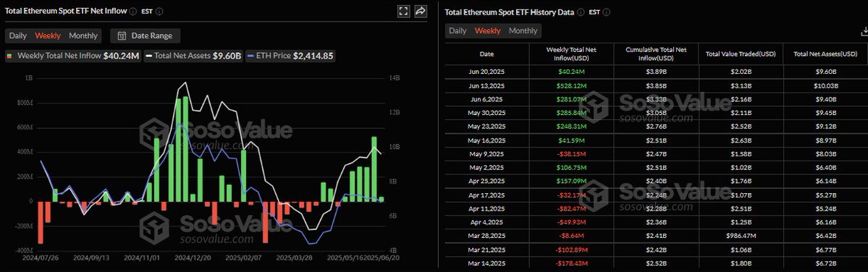Viewport: 868px width, 272px height.
Task: Select the $528.12M weekly inflow value
Action: [x=571, y=85]
